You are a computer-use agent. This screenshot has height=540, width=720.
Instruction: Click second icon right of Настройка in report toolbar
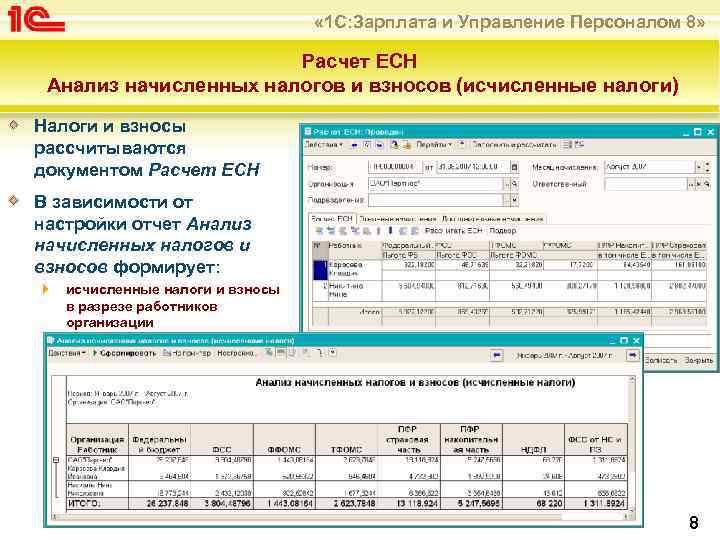coord(280,353)
